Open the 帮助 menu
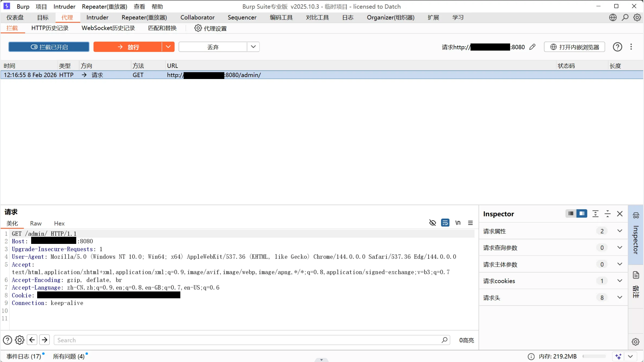The width and height of the screenshot is (644, 362). coord(157,7)
